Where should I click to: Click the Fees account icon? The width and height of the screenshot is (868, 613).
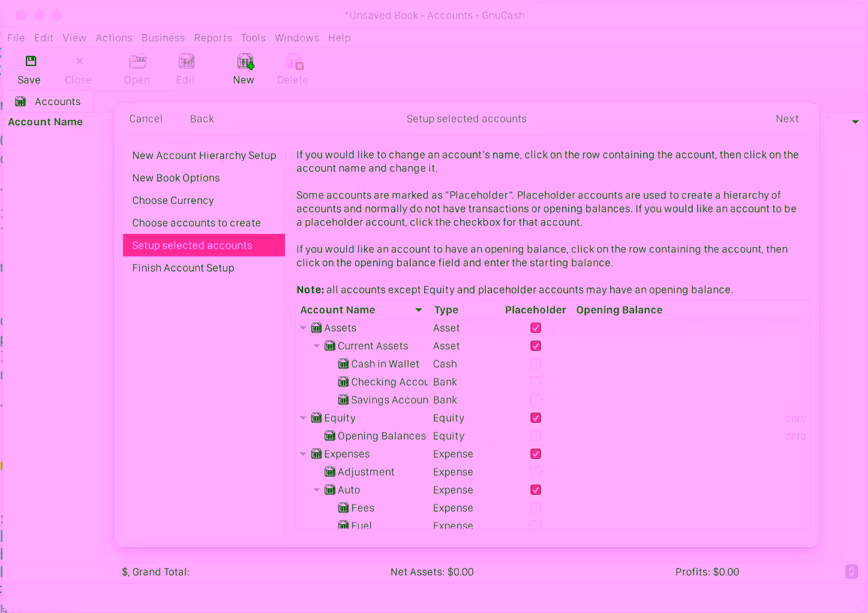[343, 508]
